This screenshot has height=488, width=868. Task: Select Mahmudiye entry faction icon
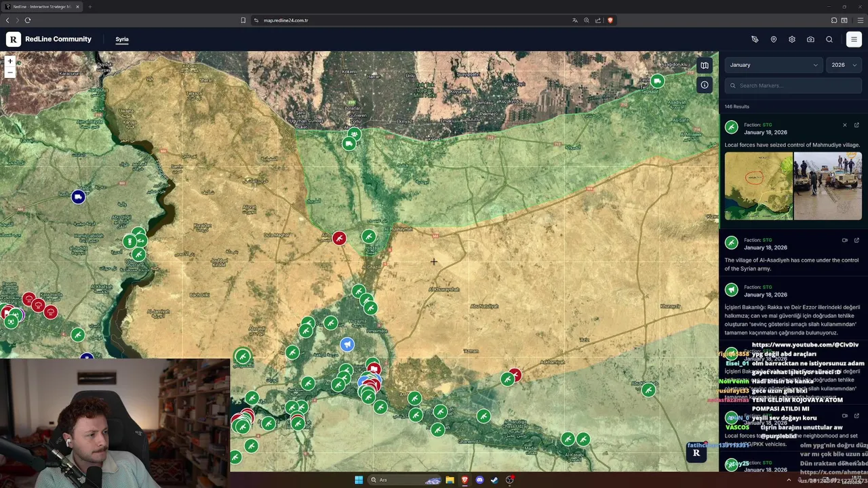click(x=731, y=127)
